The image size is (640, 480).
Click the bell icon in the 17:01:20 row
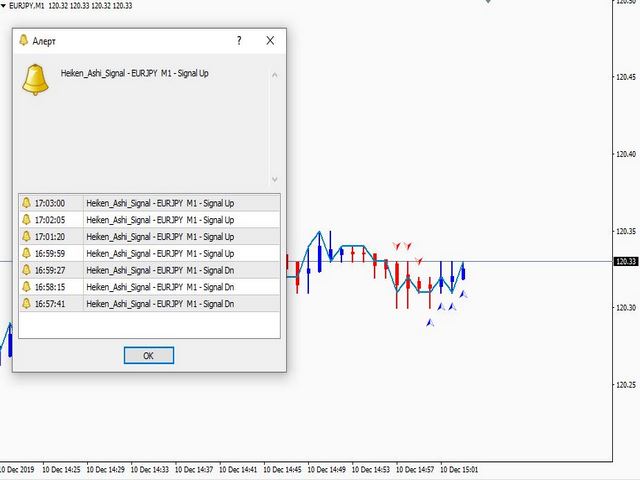point(27,236)
